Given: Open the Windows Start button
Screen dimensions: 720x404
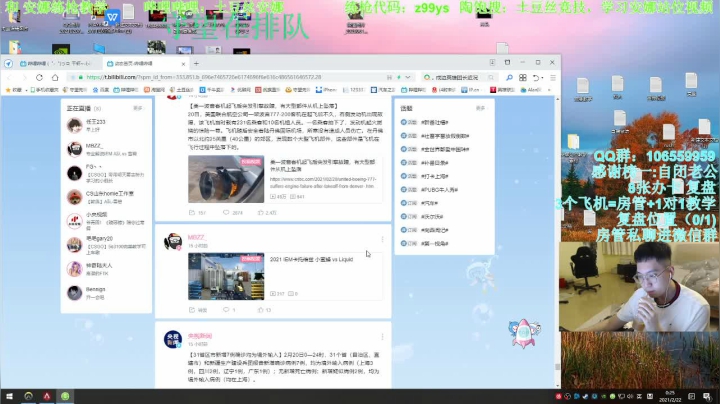Looking at the screenshot, I should tap(9, 396).
